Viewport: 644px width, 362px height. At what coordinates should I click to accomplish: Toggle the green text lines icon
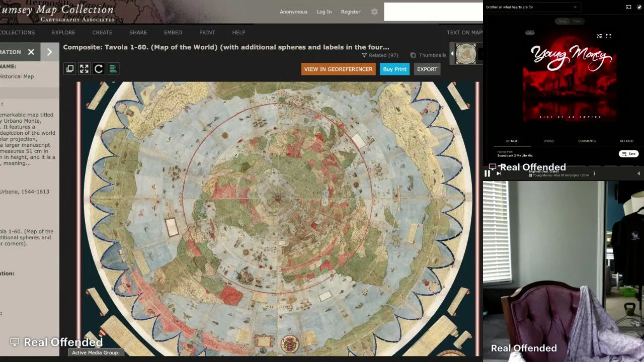[113, 69]
